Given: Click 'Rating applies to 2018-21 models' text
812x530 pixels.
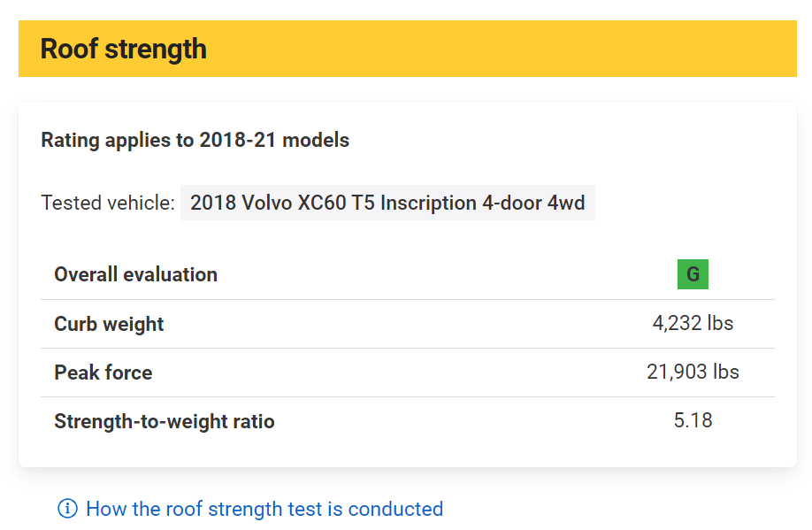Looking at the screenshot, I should click(x=195, y=140).
